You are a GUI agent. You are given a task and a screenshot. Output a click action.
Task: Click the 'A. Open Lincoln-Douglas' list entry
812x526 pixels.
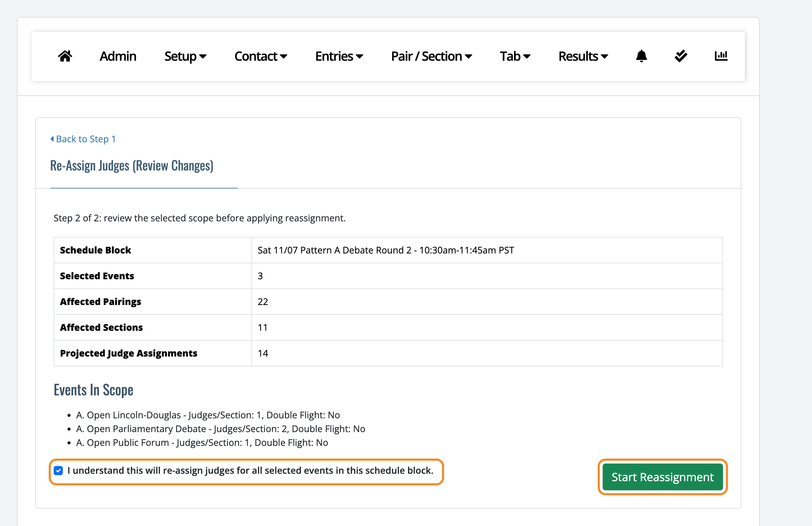208,415
